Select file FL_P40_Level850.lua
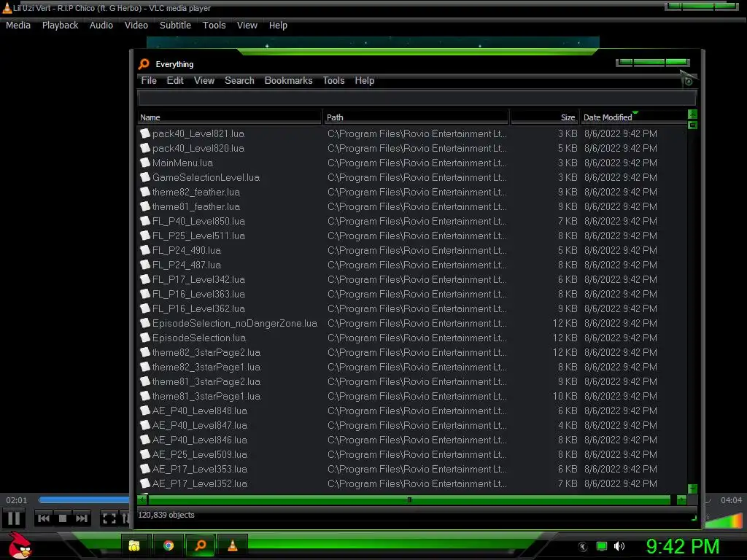 click(198, 221)
